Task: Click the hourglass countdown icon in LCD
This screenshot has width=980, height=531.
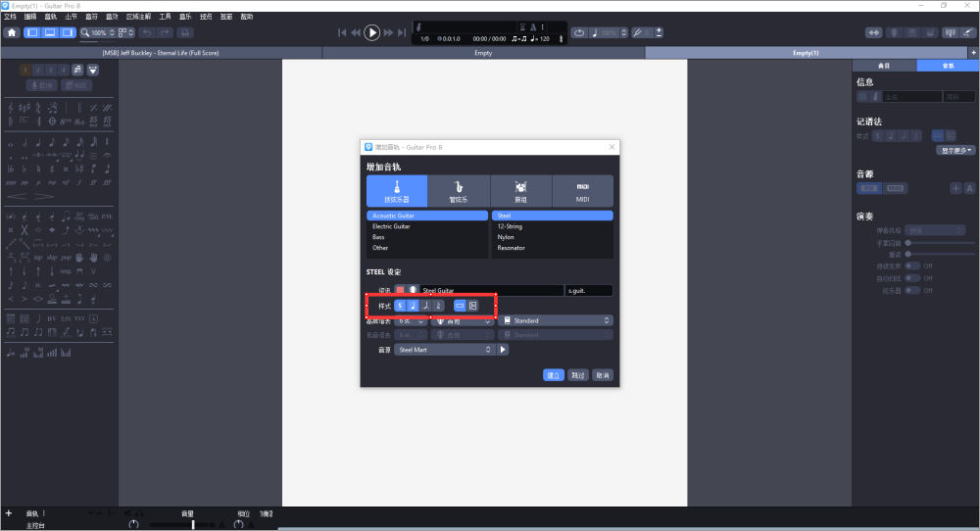Action: [522, 26]
